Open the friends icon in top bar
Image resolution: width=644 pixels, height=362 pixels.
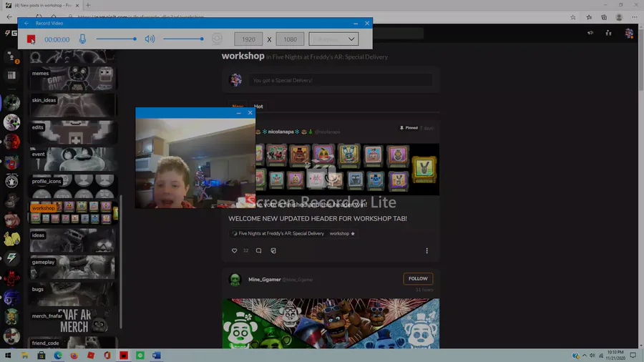[608, 33]
